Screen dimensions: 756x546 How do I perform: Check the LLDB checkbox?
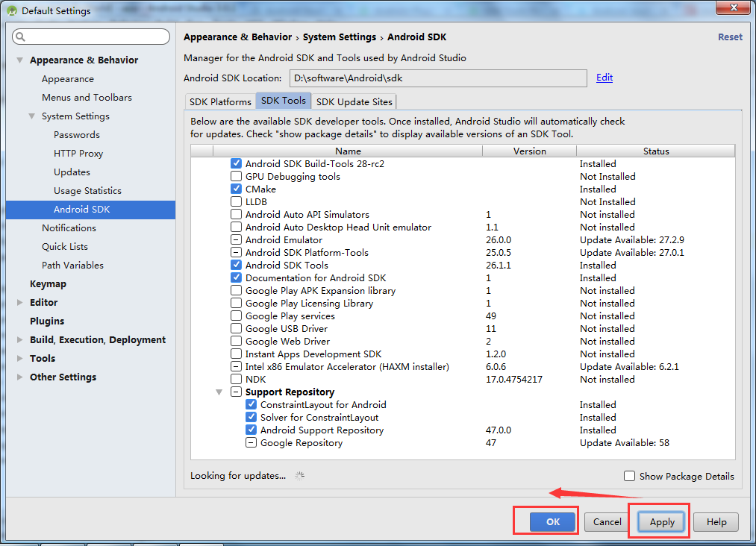point(237,201)
